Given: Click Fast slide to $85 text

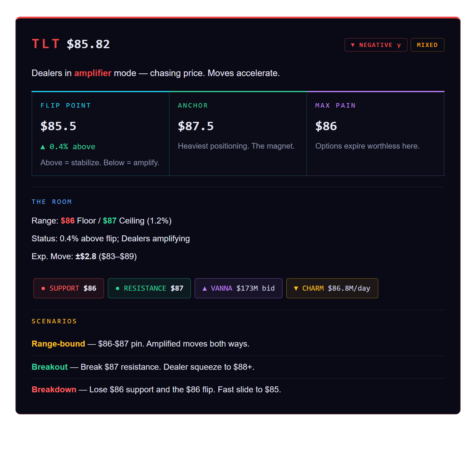Looking at the screenshot, I should click(249, 390).
